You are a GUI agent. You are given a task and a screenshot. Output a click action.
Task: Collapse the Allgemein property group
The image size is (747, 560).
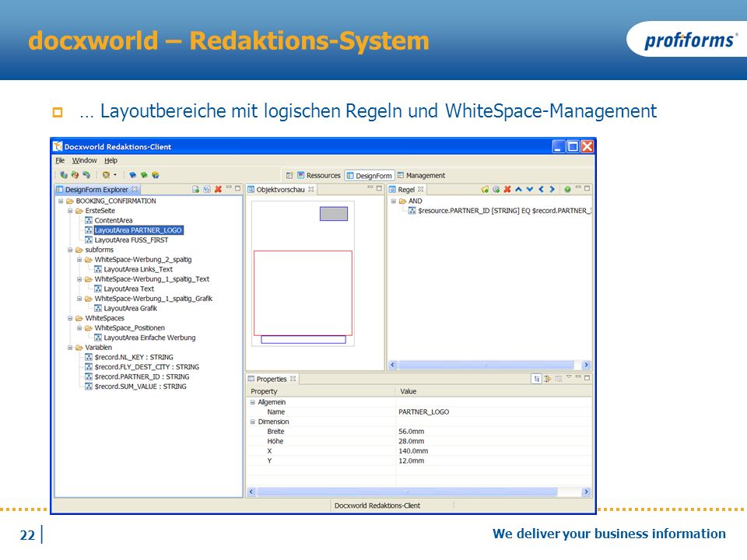pyautogui.click(x=252, y=402)
